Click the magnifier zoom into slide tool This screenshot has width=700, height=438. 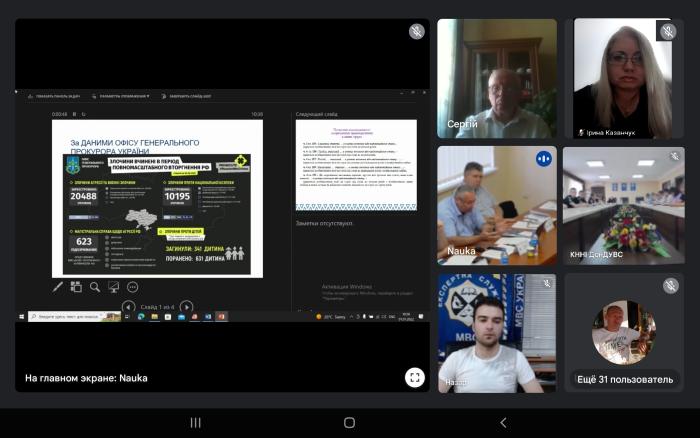95,287
